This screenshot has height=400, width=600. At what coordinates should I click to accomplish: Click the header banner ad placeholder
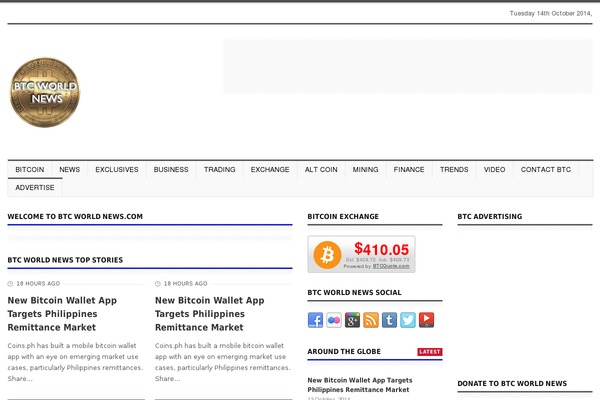pyautogui.click(x=408, y=66)
